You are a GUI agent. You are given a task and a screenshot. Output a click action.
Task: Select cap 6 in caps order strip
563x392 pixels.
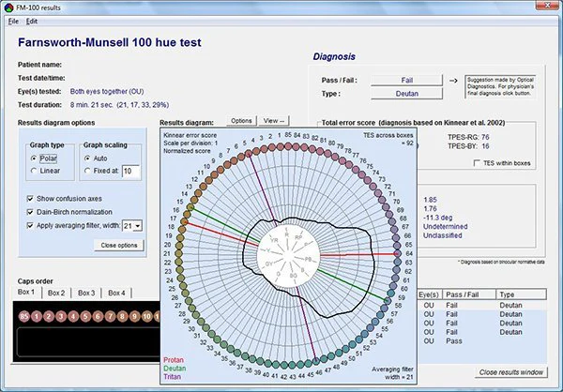tap(98, 317)
